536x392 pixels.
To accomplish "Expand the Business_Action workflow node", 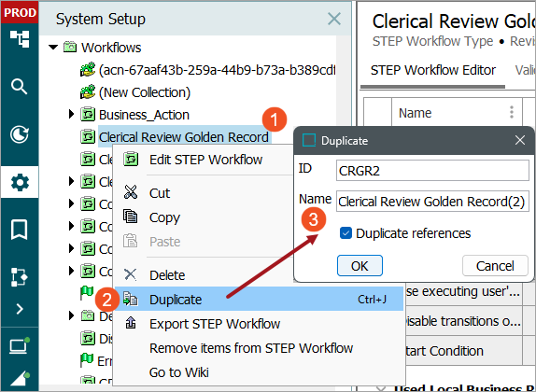I will click(x=71, y=115).
